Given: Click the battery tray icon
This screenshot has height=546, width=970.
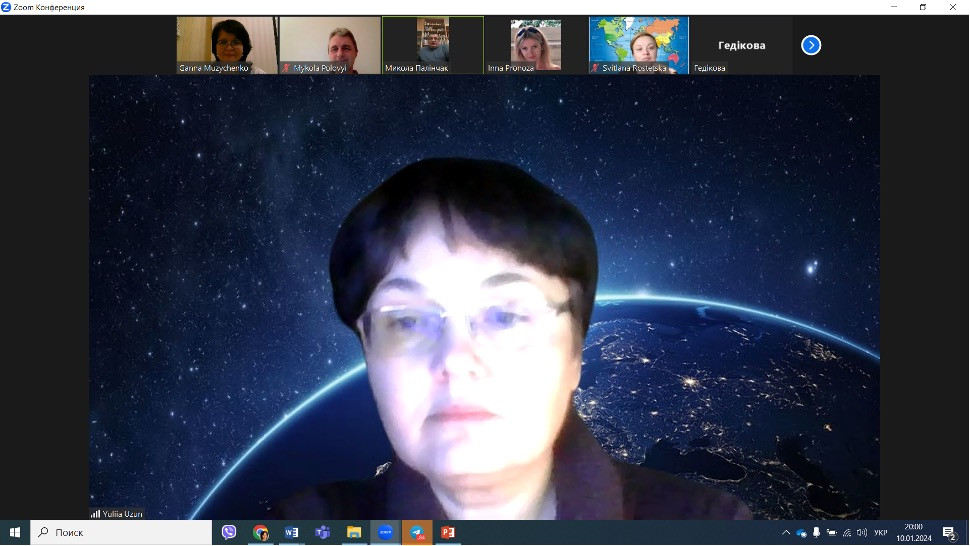Looking at the screenshot, I should coord(832,532).
